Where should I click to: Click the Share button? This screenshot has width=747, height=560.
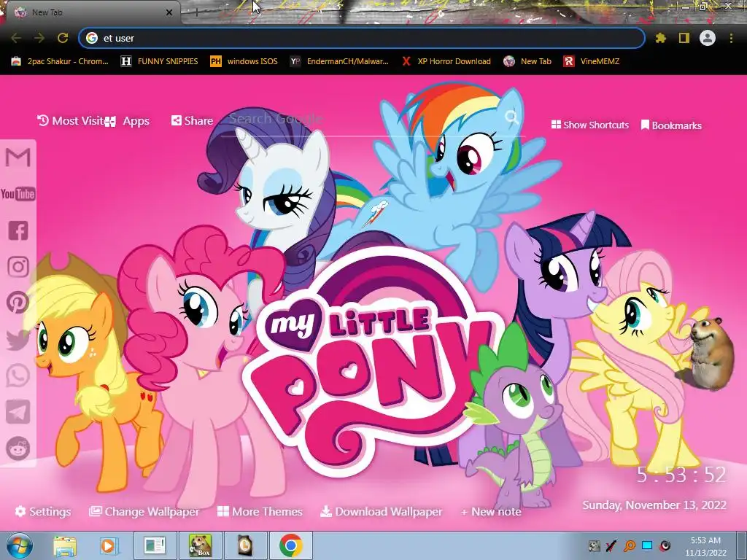(192, 121)
